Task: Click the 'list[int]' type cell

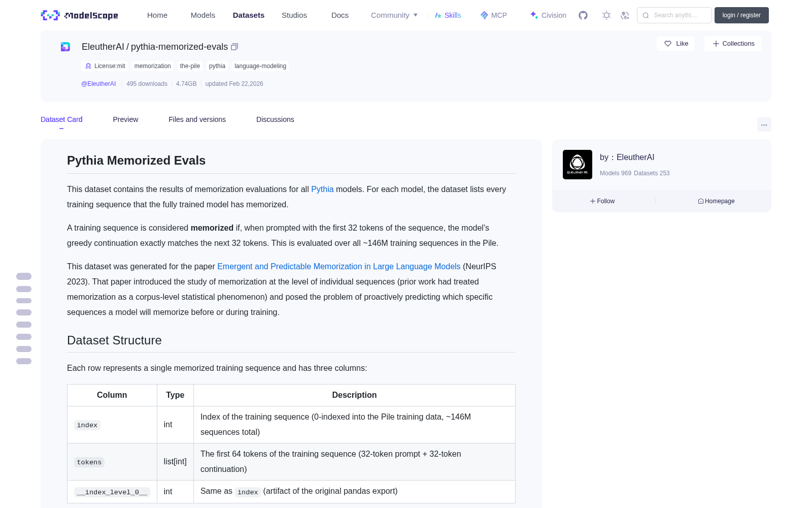Action: [175, 462]
